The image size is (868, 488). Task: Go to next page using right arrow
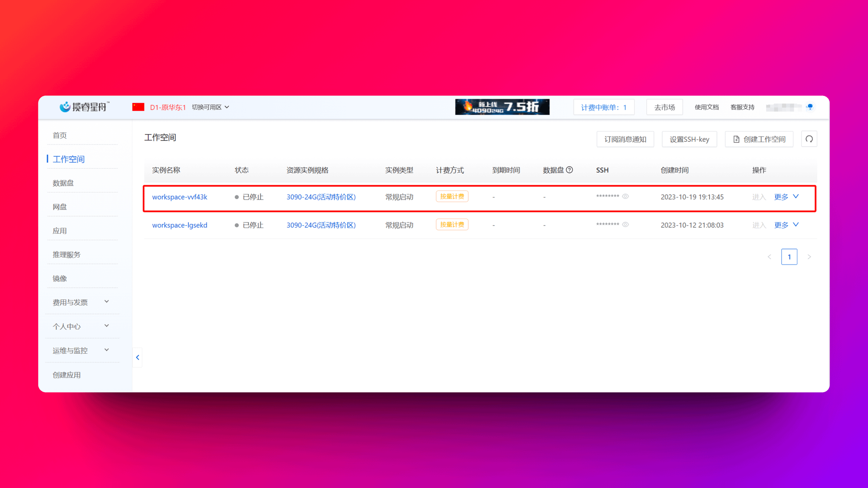(809, 257)
